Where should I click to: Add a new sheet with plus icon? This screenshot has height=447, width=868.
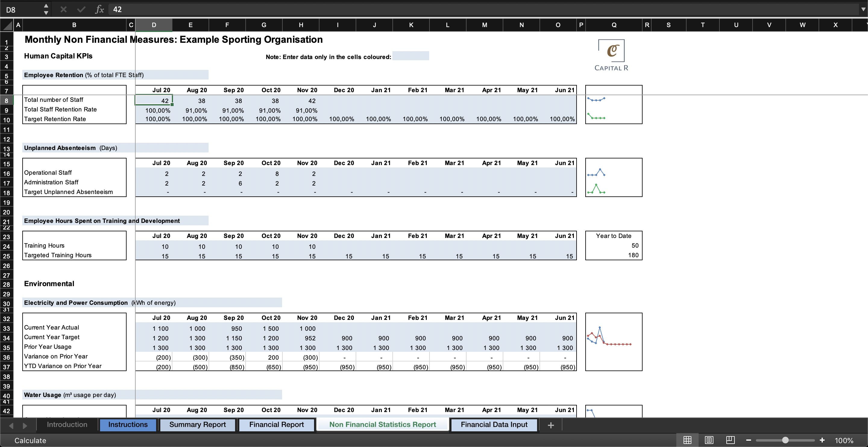551,425
